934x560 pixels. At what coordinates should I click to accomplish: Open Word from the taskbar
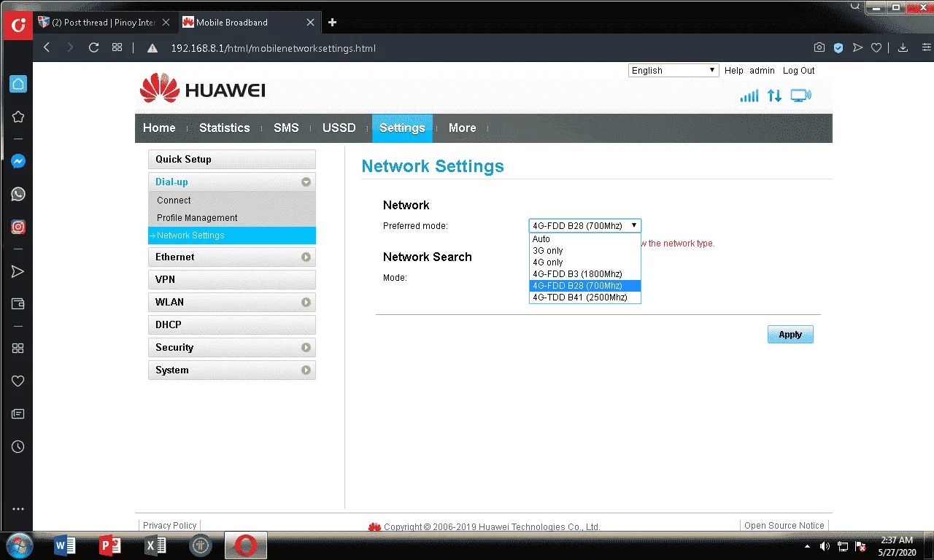65,545
